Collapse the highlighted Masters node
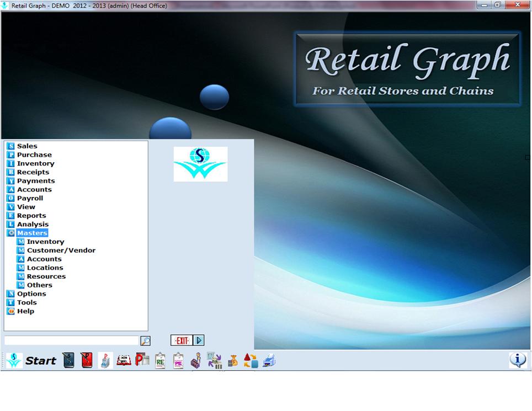Image resolution: width=532 pixels, height=411 pixels. point(32,233)
